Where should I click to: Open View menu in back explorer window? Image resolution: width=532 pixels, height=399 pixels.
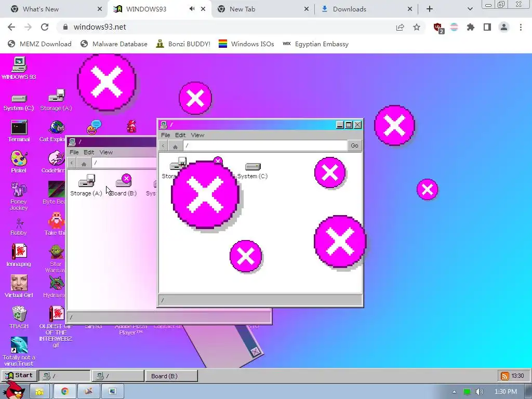point(106,152)
